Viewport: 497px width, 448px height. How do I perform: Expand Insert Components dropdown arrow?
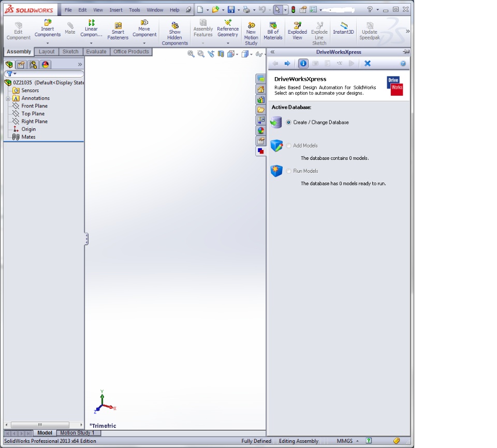tap(48, 43)
